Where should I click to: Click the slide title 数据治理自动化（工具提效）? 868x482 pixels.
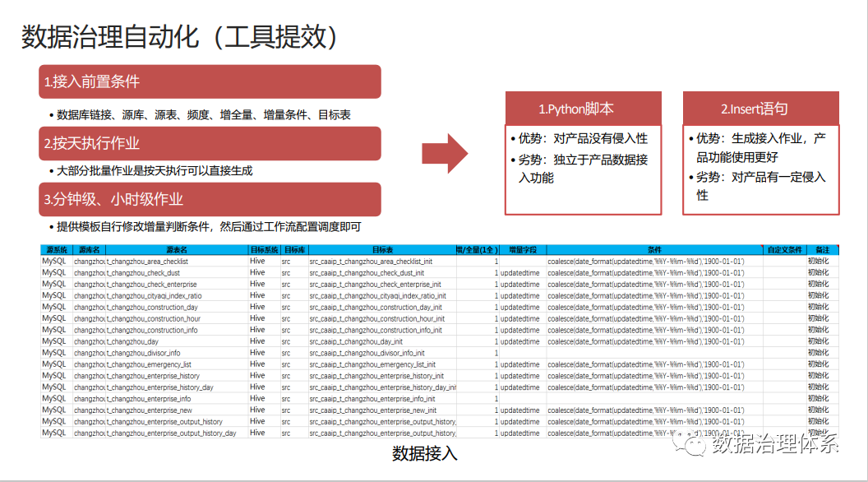click(179, 37)
